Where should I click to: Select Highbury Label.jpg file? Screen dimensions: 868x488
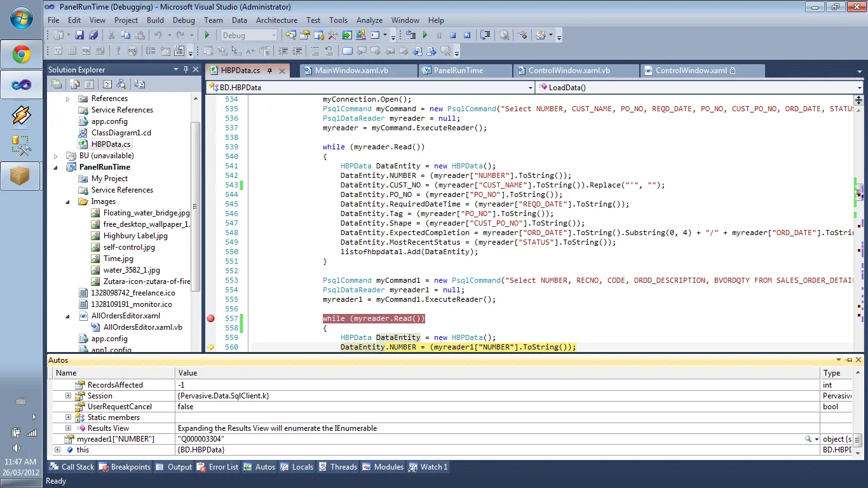(x=135, y=236)
